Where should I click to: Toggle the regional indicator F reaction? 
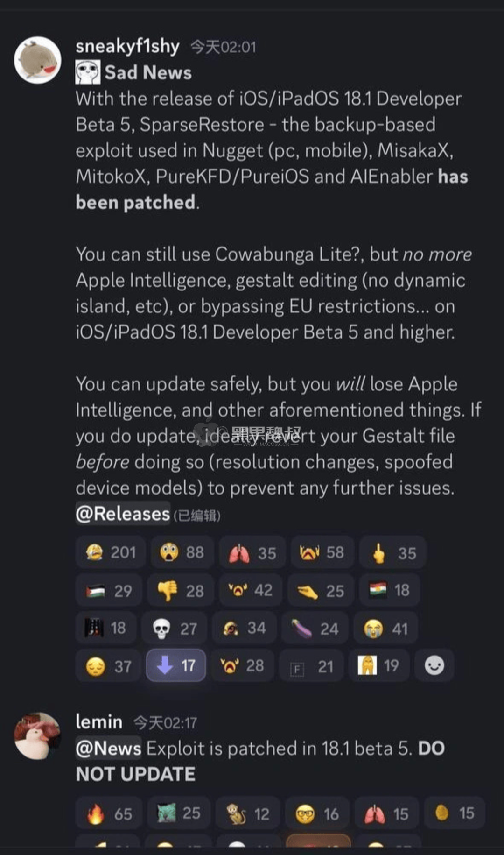[x=311, y=665]
